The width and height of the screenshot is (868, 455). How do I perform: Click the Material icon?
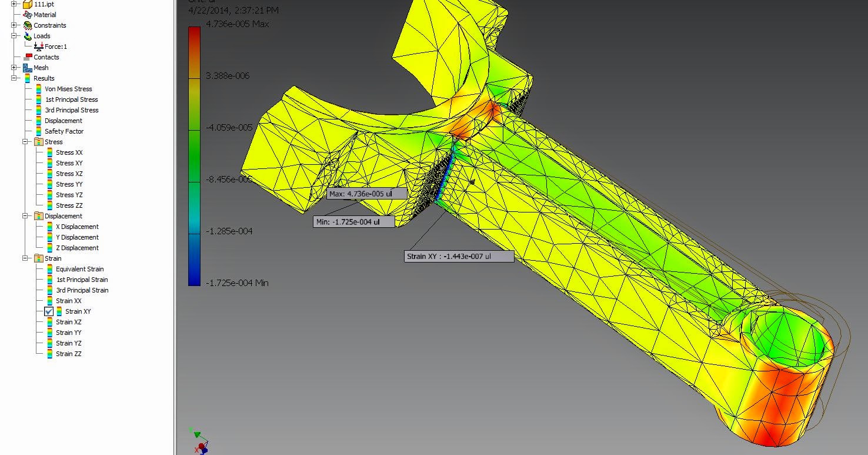[28, 15]
